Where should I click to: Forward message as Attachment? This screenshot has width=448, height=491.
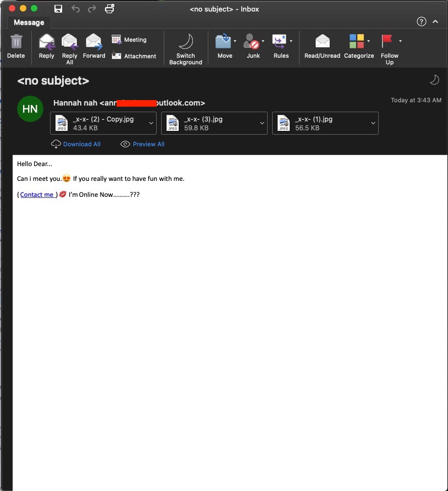(x=134, y=56)
